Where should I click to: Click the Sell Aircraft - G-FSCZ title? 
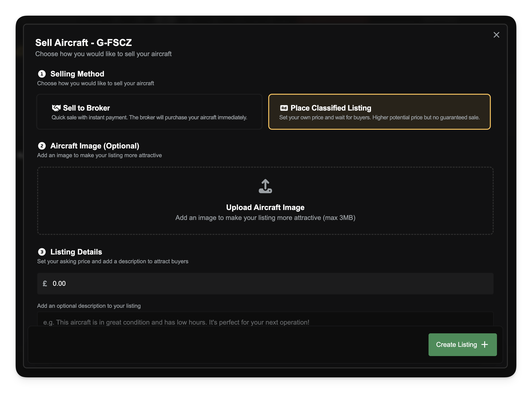pyautogui.click(x=84, y=43)
